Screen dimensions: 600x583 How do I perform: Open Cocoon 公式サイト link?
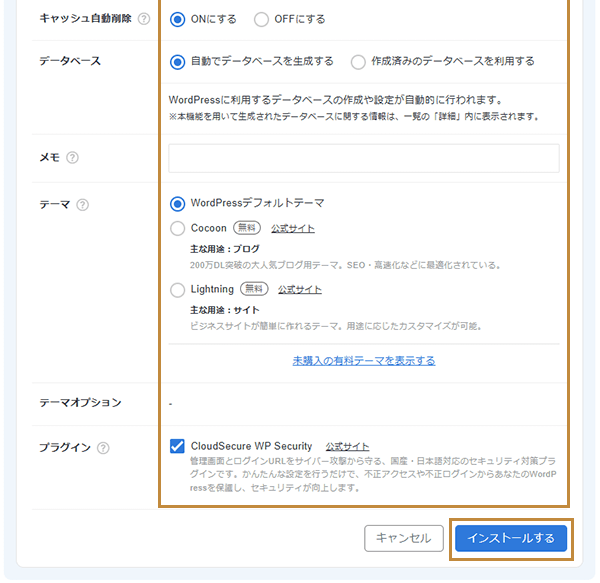(x=293, y=228)
